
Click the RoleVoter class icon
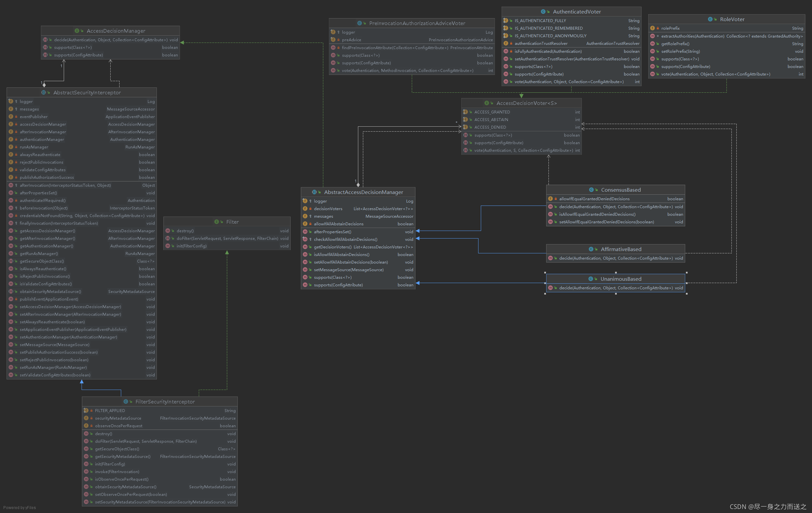coord(710,19)
